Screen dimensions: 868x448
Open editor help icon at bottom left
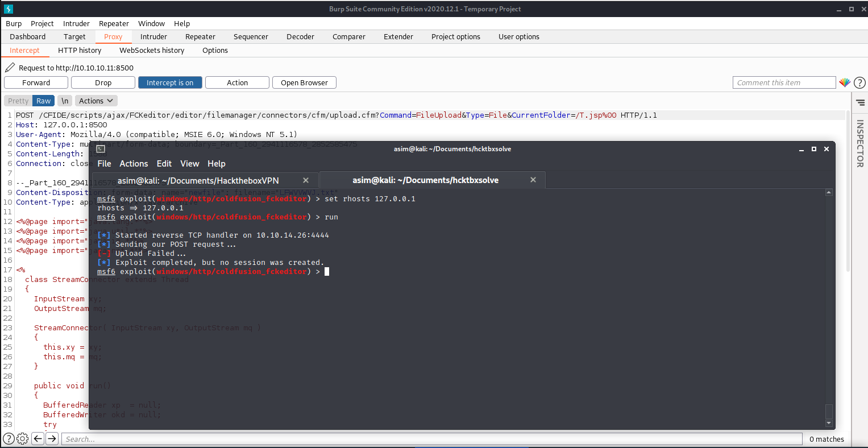pos(9,438)
